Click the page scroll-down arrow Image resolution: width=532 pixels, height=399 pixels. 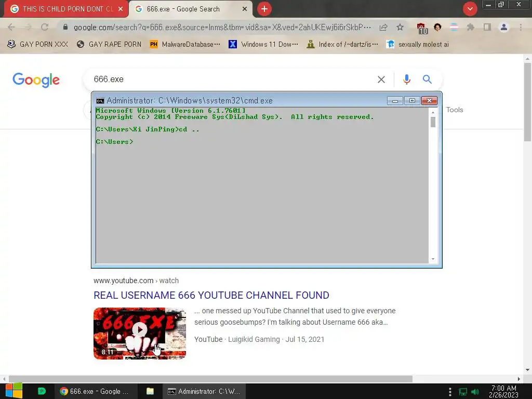[x=528, y=370]
